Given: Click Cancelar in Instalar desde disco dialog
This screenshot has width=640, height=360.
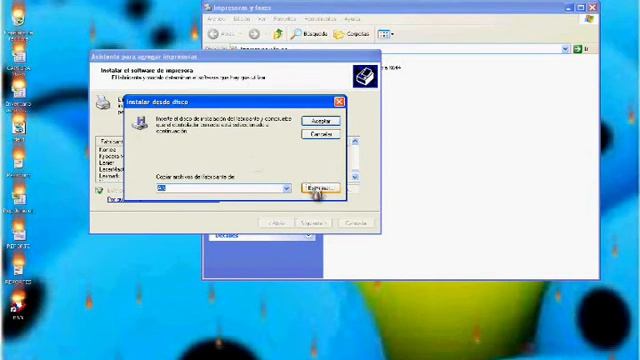Looking at the screenshot, I should [x=321, y=134].
